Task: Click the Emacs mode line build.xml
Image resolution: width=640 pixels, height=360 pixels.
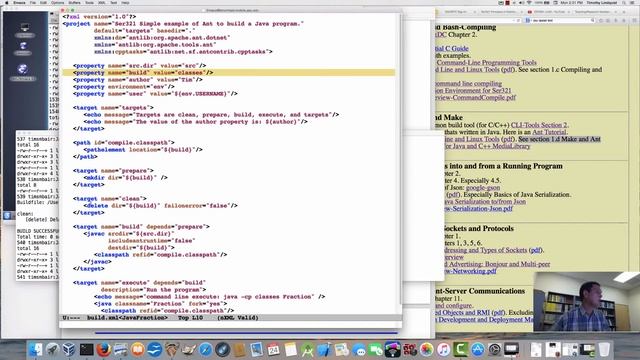Action: (127, 318)
